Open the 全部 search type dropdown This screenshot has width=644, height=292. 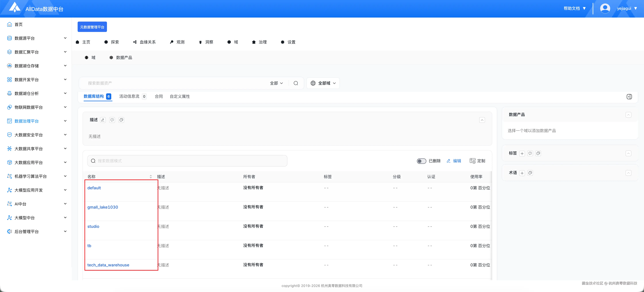click(276, 83)
